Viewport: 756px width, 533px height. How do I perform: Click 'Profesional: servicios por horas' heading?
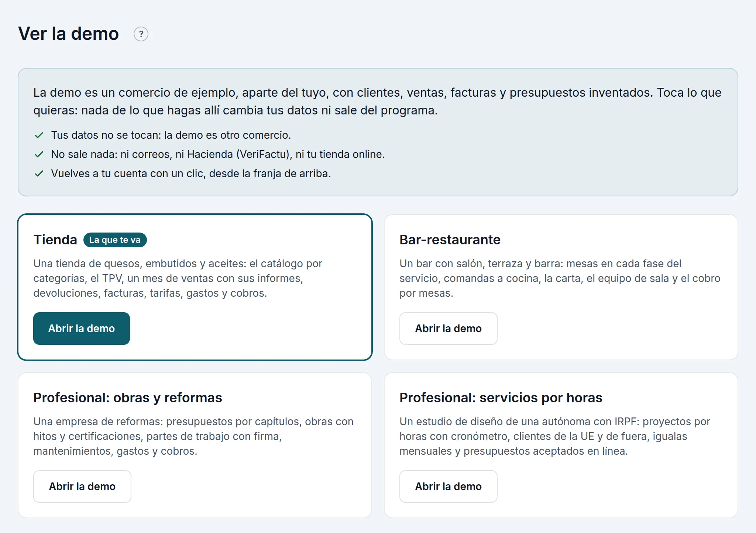click(501, 398)
